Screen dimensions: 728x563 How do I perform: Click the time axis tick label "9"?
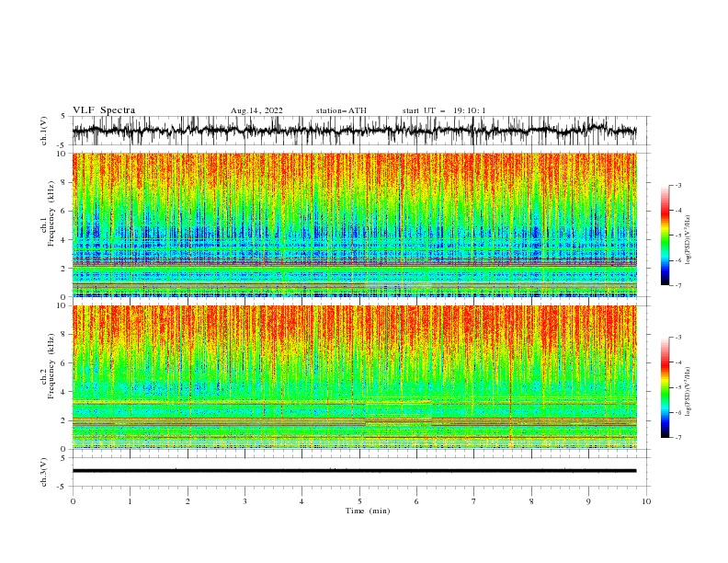point(588,501)
